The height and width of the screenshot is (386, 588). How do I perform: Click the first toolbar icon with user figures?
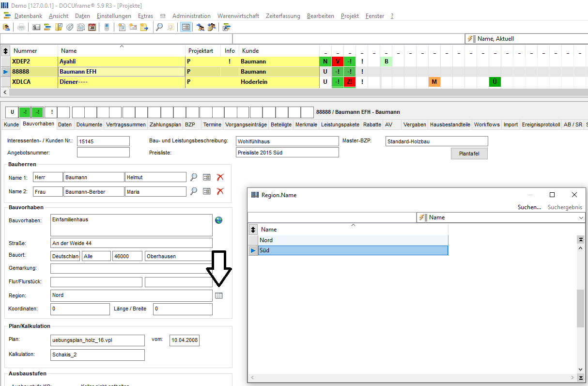pos(7,27)
